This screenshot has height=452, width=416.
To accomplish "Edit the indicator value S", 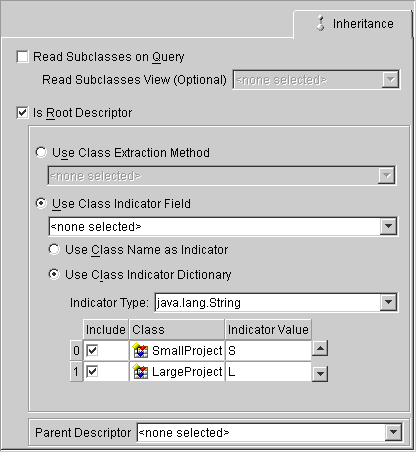I will coord(268,351).
